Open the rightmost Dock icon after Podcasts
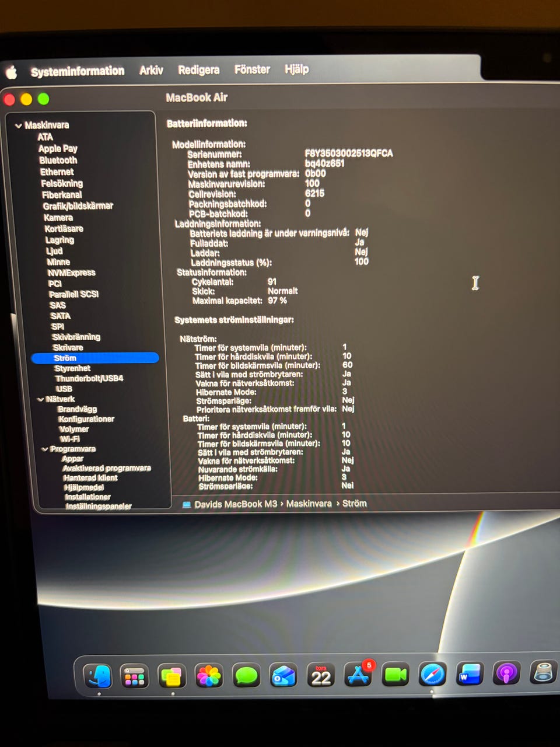The height and width of the screenshot is (747, 560). point(543,672)
